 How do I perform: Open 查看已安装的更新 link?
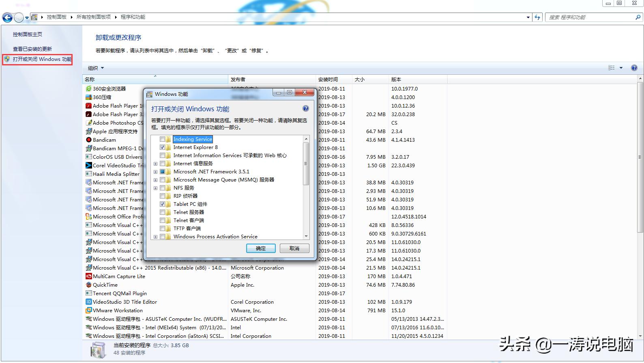tap(32, 49)
